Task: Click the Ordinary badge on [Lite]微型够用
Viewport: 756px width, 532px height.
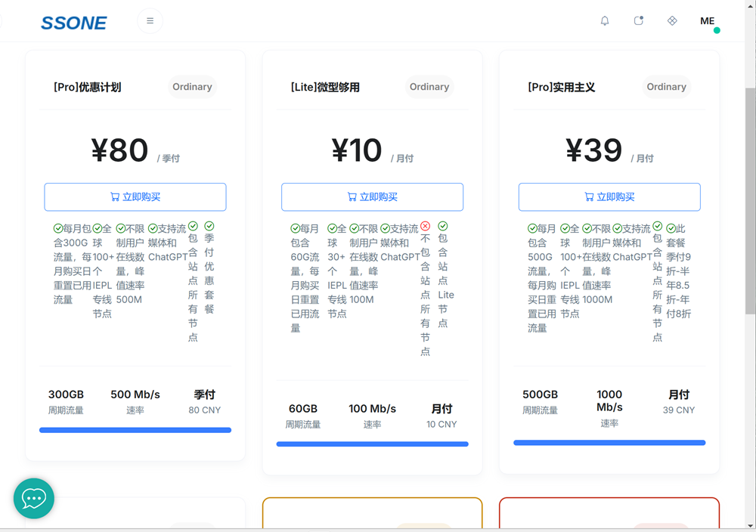Action: click(429, 87)
